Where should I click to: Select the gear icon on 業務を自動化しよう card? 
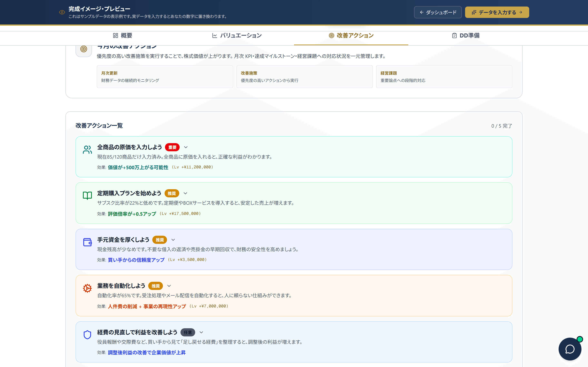pyautogui.click(x=87, y=288)
